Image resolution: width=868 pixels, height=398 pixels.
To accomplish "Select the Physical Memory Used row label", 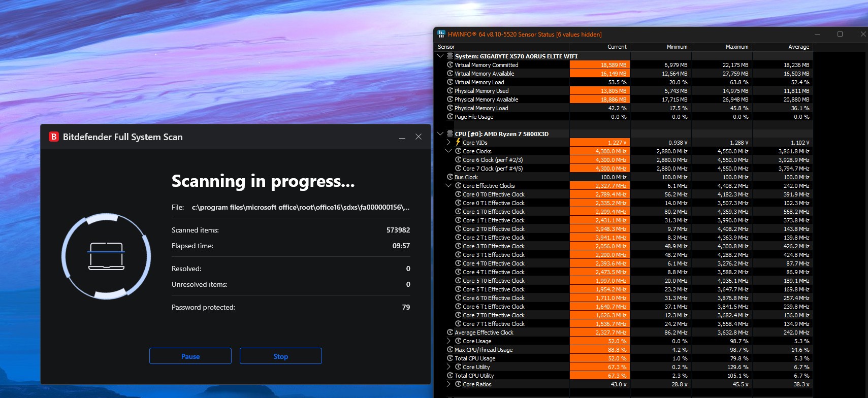I will pyautogui.click(x=481, y=91).
